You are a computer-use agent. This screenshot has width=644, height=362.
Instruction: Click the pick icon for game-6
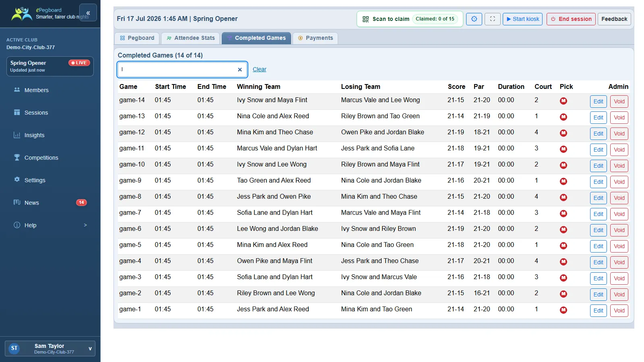[x=563, y=230]
